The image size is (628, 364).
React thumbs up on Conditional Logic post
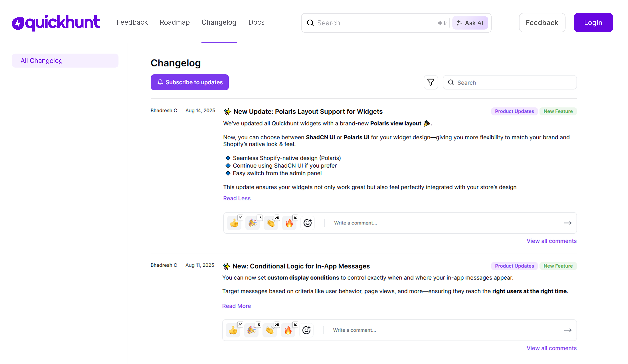click(x=233, y=330)
